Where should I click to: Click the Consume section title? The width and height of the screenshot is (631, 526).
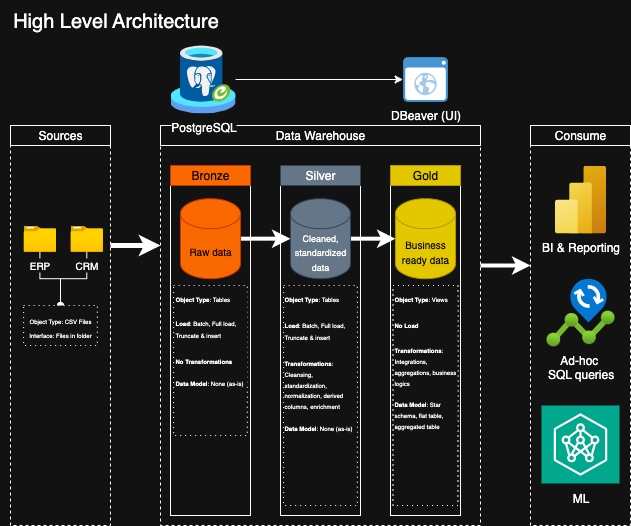580,135
